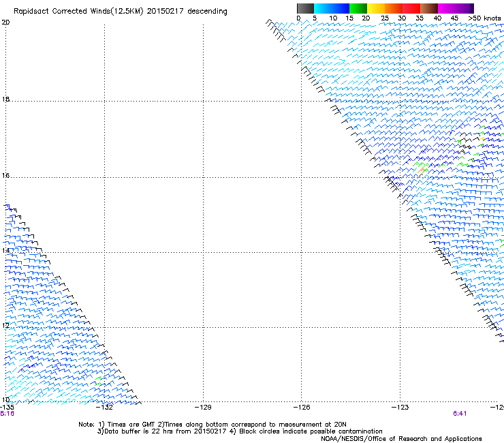504x443 pixels.
Task: Click the green 15-20 knots legend swatch
Action: click(358, 8)
